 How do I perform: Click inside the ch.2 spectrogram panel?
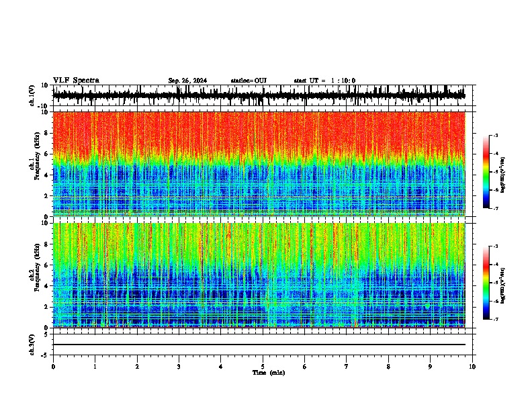[259, 275]
